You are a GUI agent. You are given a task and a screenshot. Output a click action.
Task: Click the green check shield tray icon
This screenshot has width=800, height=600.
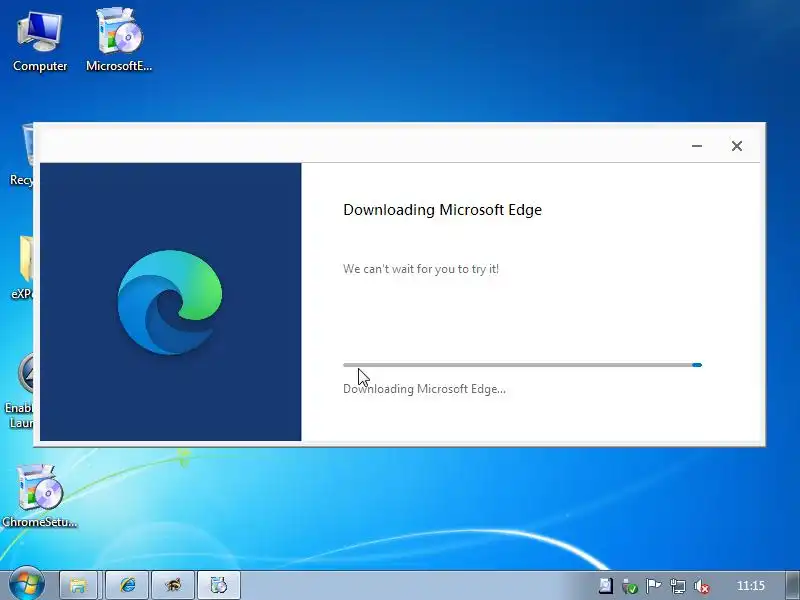[x=630, y=586]
